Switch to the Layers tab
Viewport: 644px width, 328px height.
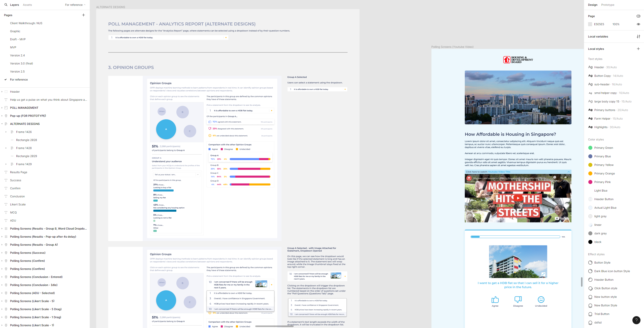point(14,5)
